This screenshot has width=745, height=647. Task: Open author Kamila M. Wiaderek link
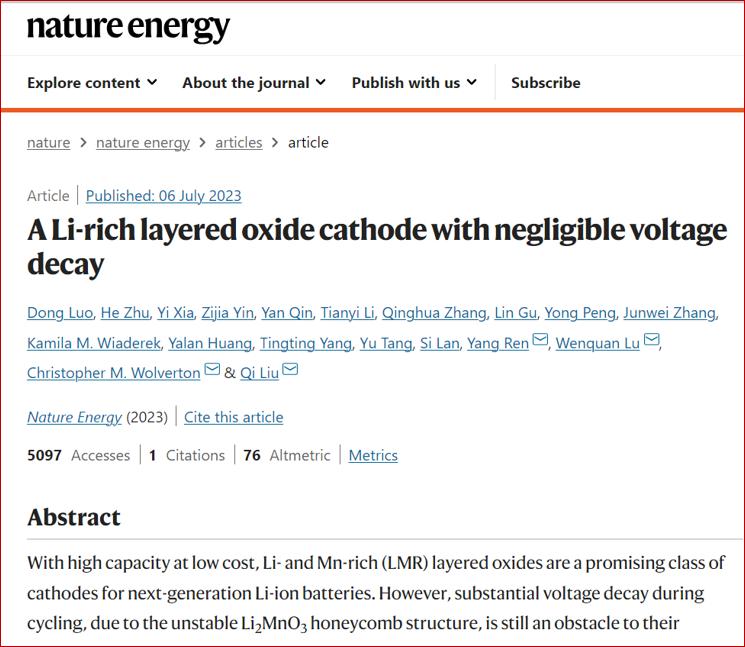[x=94, y=343]
